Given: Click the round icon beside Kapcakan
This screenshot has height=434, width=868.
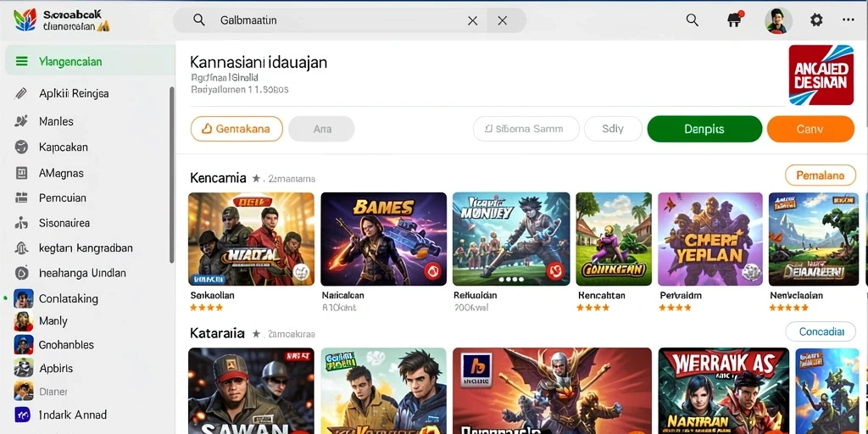Looking at the screenshot, I should [x=21, y=147].
